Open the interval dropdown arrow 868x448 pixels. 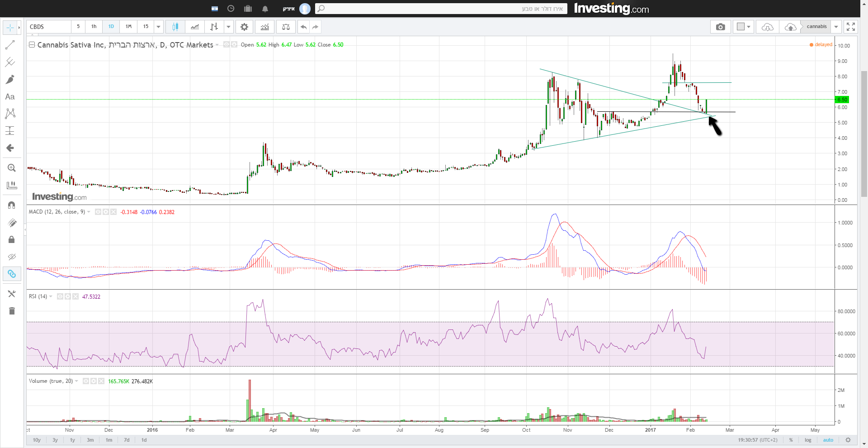point(159,27)
